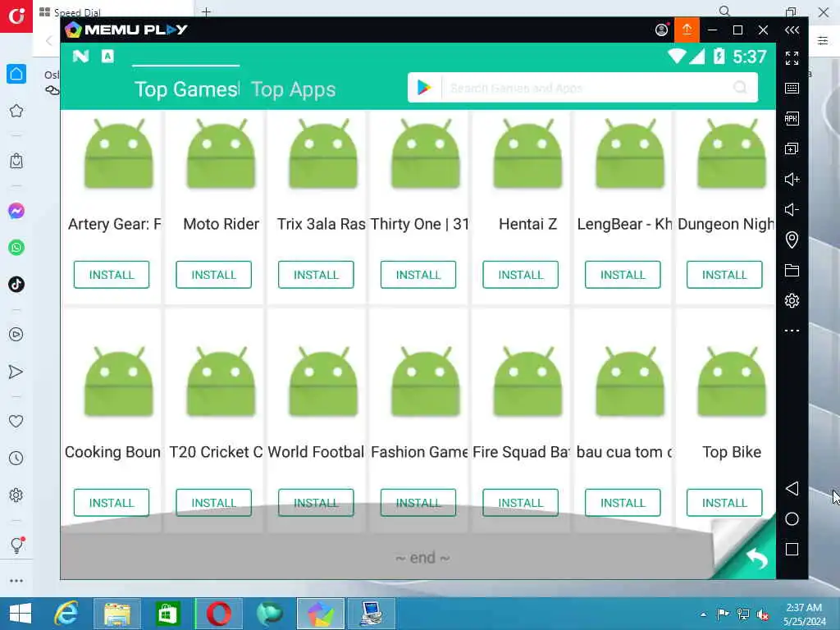Decrease volume using the speaker minus icon
The image size is (840, 630).
point(792,209)
